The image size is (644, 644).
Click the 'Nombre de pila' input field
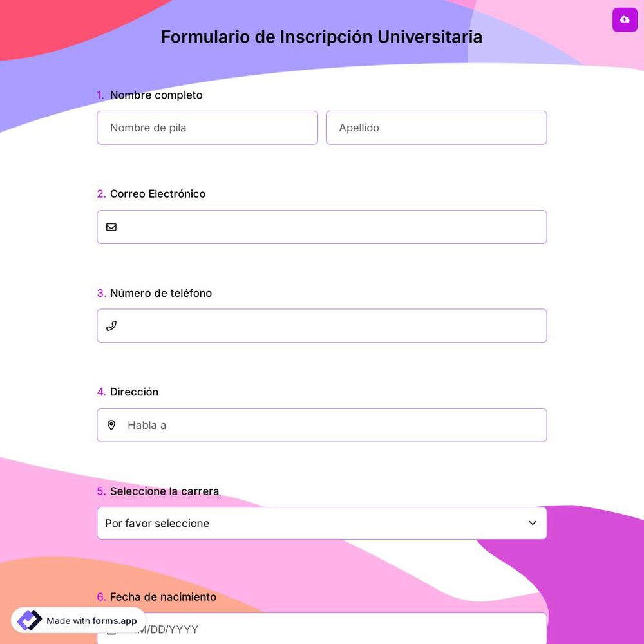click(x=207, y=128)
